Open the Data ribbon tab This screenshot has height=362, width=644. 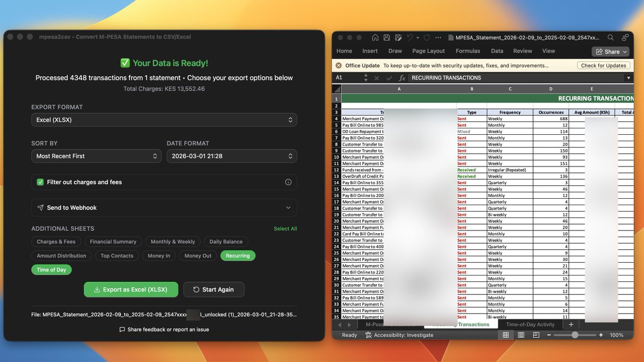(497, 51)
